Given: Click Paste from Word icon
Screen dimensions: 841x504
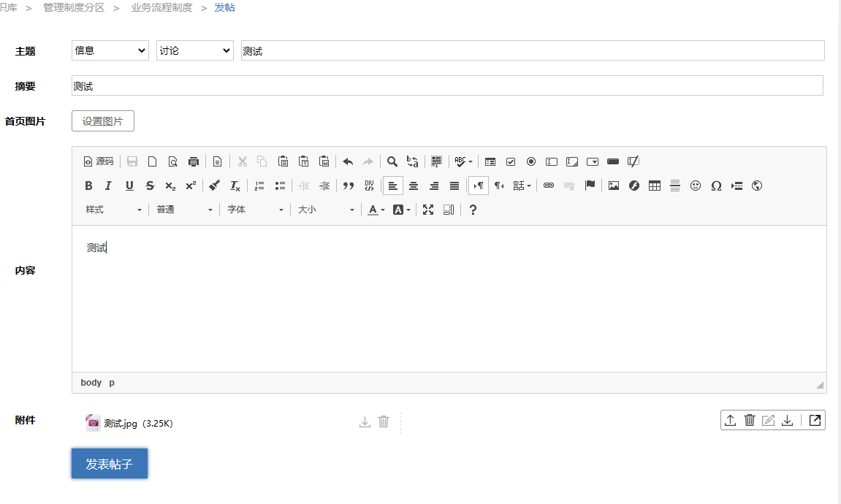Looking at the screenshot, I should 324,161.
